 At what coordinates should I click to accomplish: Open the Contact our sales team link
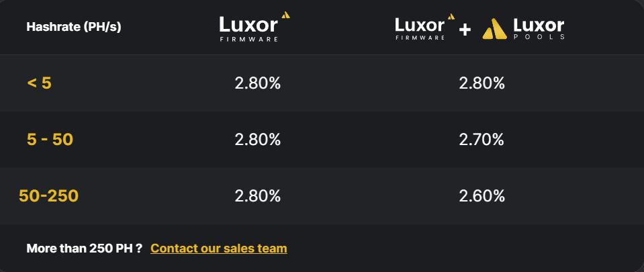point(218,248)
